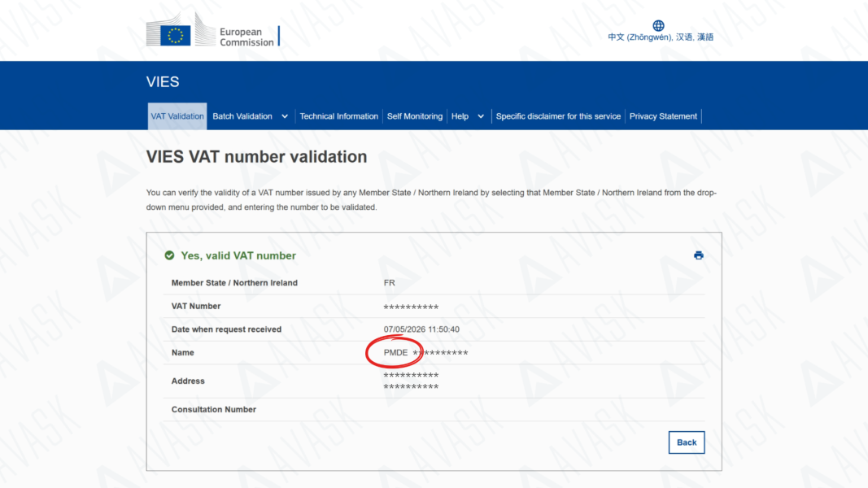868x488 pixels.
Task: Click the VIES VAT number validation heading
Action: 256,157
